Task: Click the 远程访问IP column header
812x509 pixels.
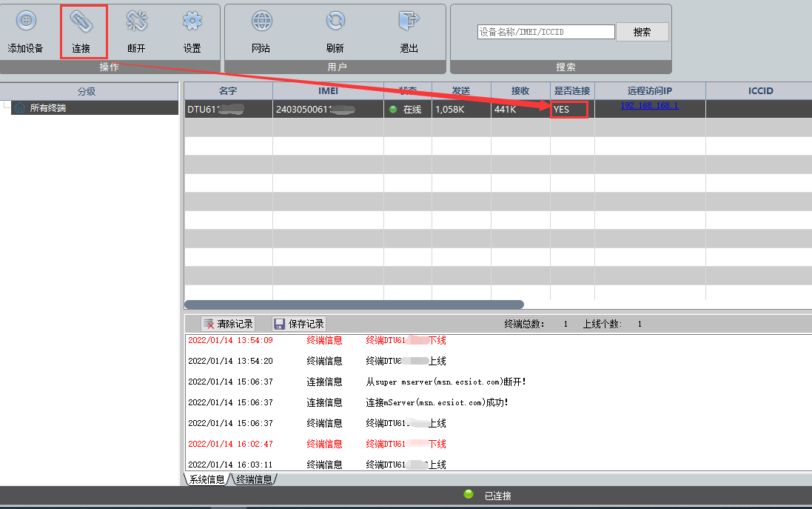Action: pyautogui.click(x=650, y=90)
